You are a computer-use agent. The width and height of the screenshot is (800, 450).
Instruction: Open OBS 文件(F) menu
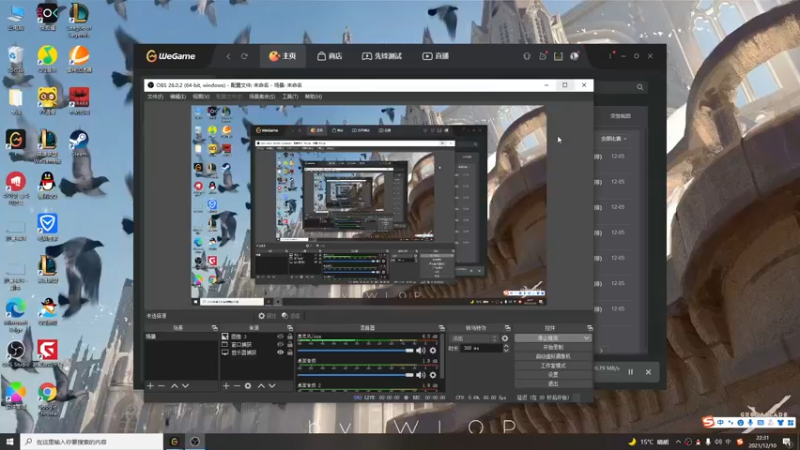click(x=155, y=96)
